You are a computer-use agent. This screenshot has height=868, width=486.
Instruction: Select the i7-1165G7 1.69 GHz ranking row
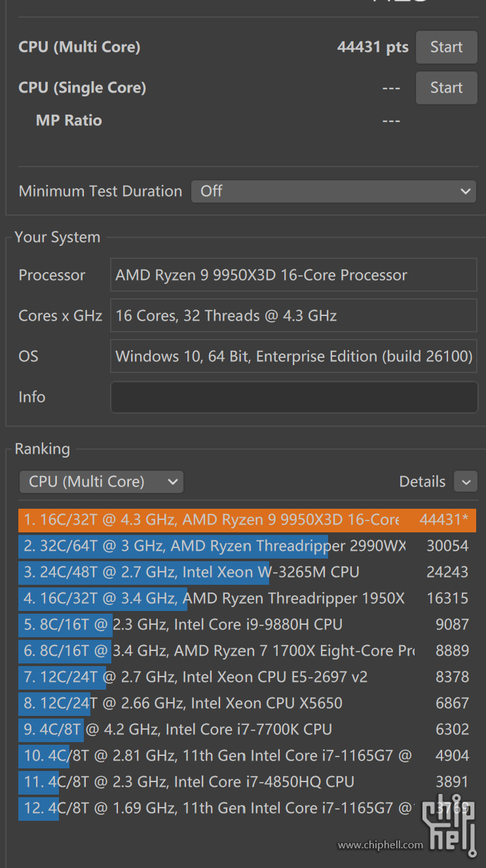(x=247, y=808)
